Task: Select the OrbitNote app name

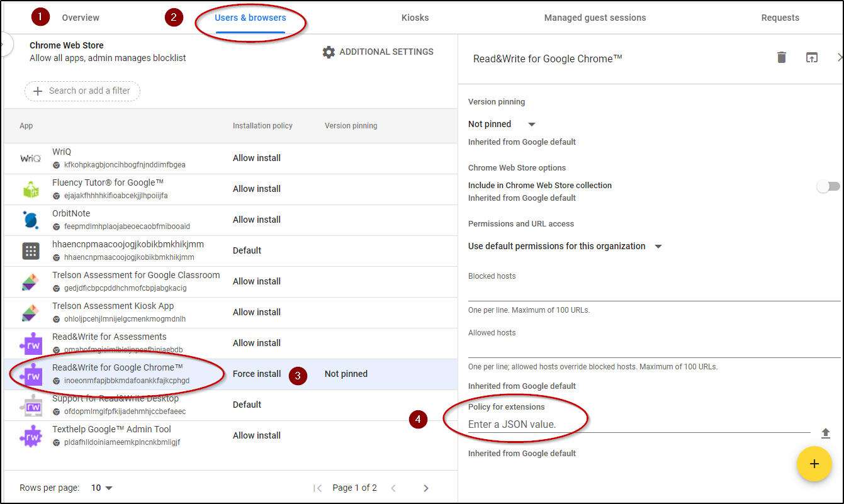Action: pyautogui.click(x=72, y=213)
